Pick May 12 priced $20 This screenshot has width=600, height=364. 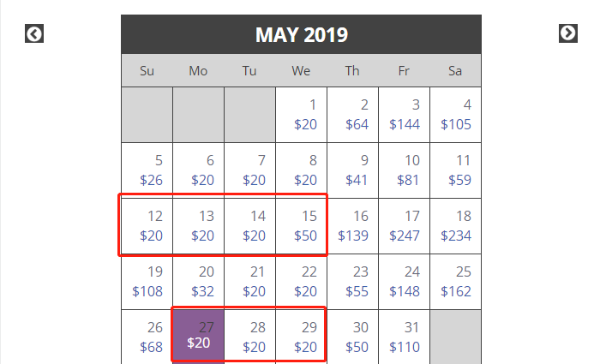[147, 226]
